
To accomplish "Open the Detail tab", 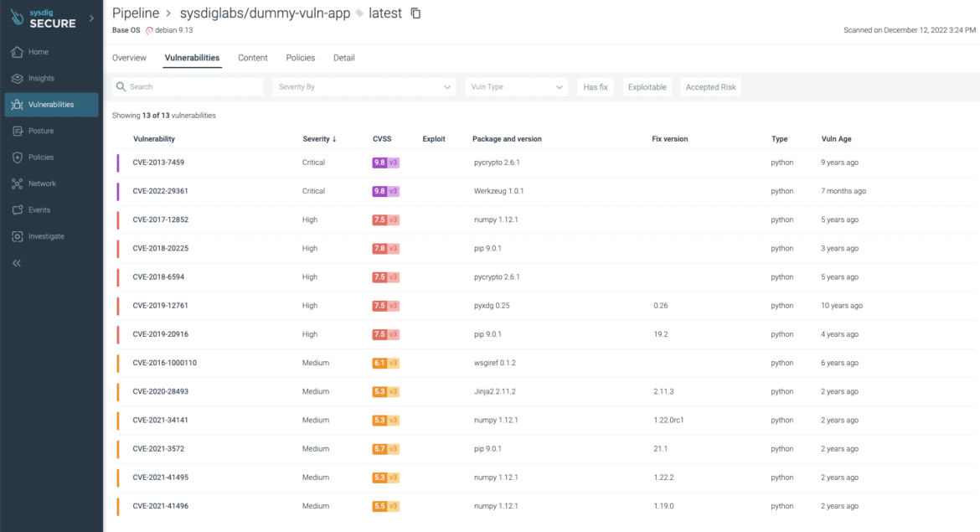I will (x=343, y=58).
